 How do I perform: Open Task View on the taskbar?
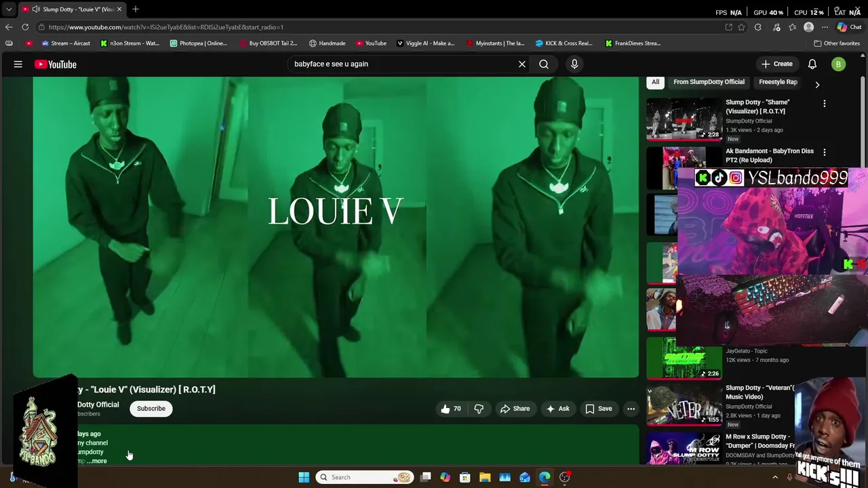[x=426, y=477]
